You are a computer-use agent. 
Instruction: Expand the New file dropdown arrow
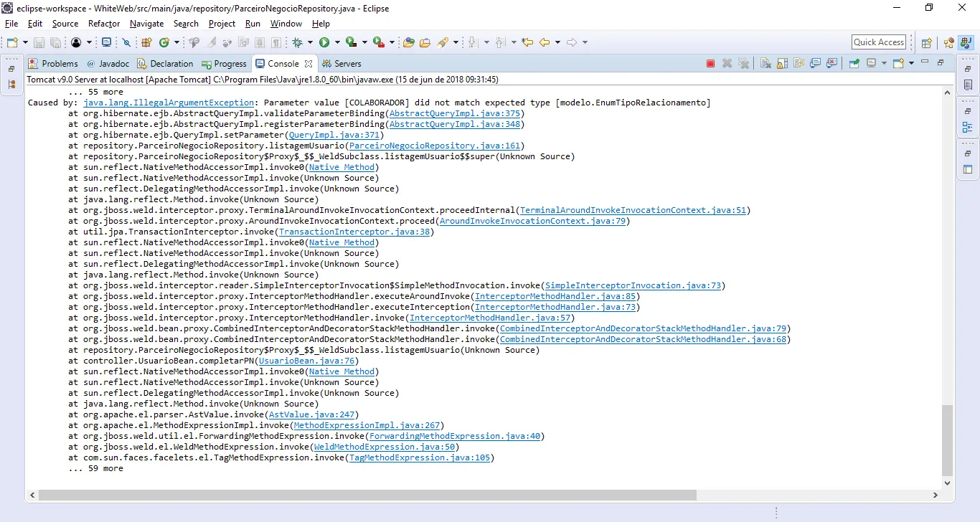click(25, 43)
